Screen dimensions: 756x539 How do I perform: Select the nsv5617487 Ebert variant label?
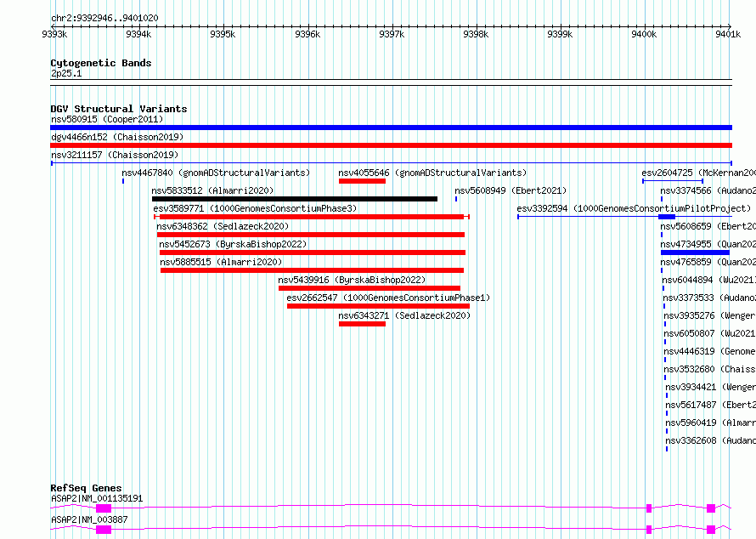[x=711, y=405]
